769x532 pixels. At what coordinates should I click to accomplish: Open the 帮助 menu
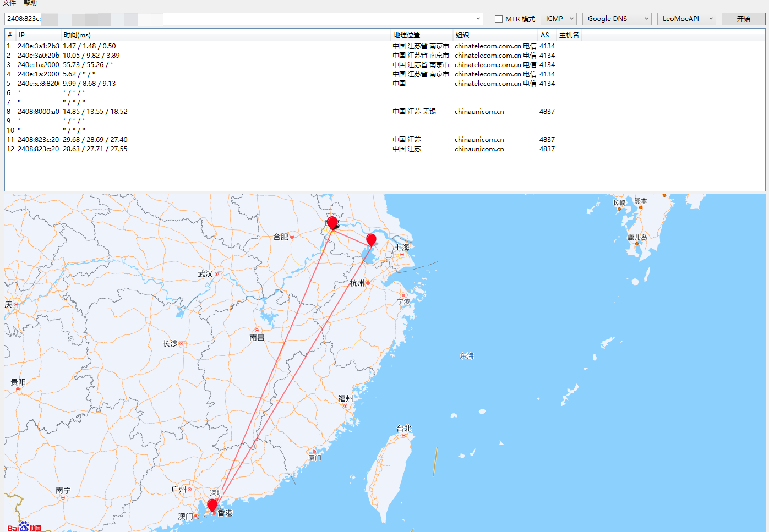pos(30,3)
